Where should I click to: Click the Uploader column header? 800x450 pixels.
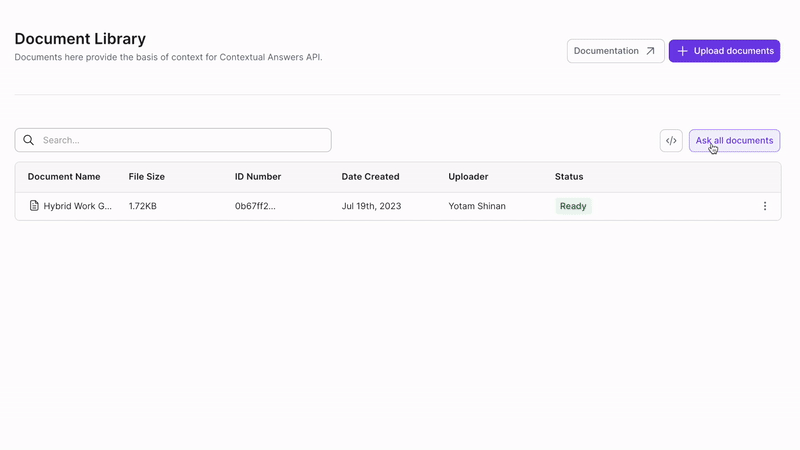468,177
